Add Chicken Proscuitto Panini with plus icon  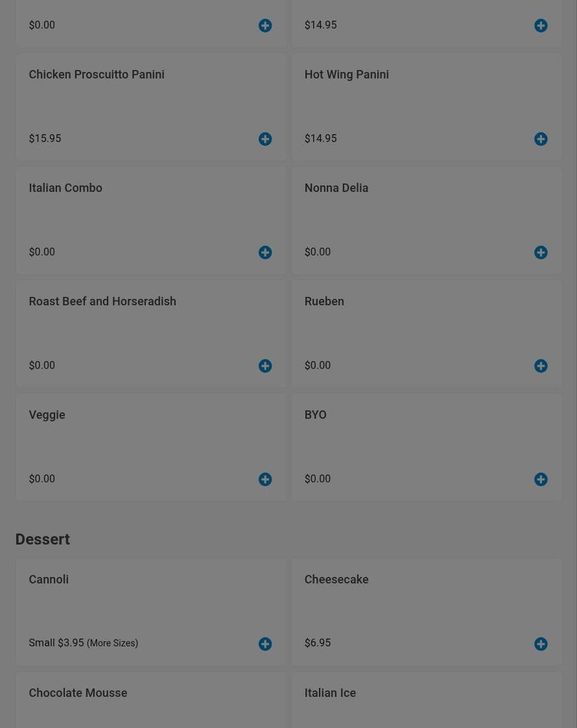click(265, 139)
